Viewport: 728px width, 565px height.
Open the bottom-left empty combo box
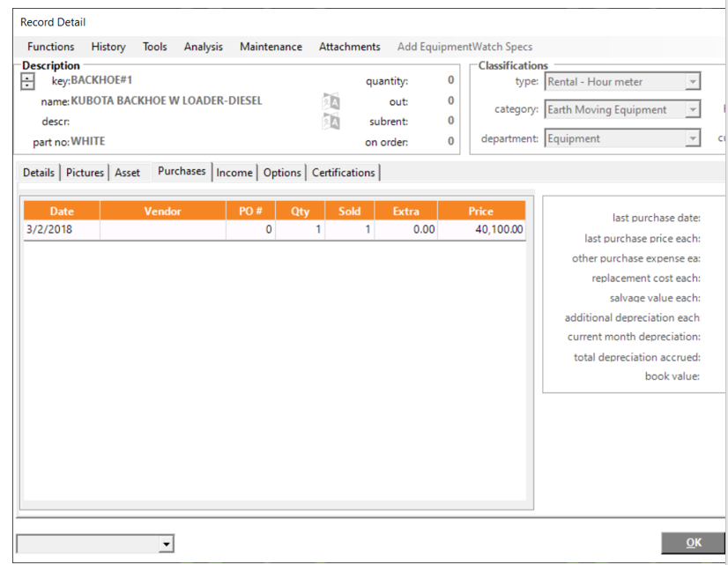tap(167, 544)
